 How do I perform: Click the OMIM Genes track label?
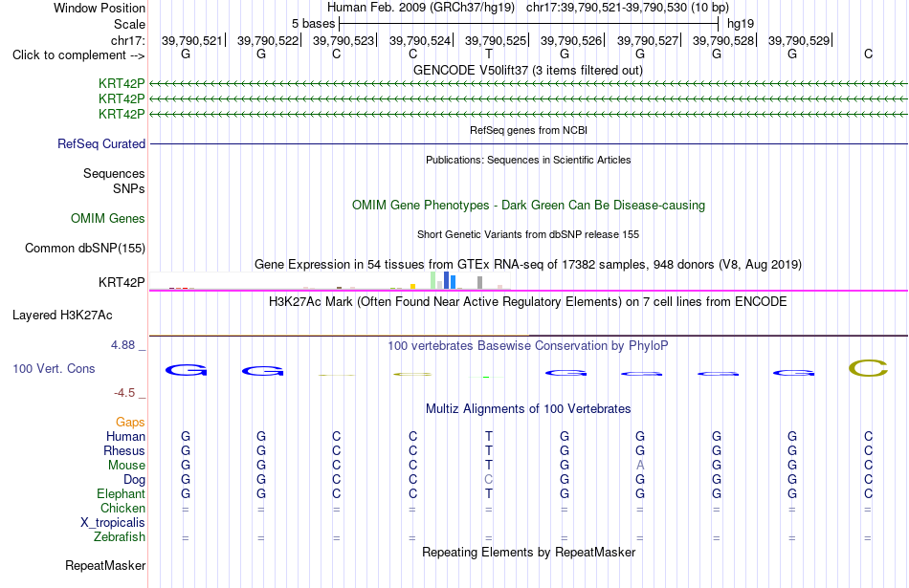tap(107, 218)
